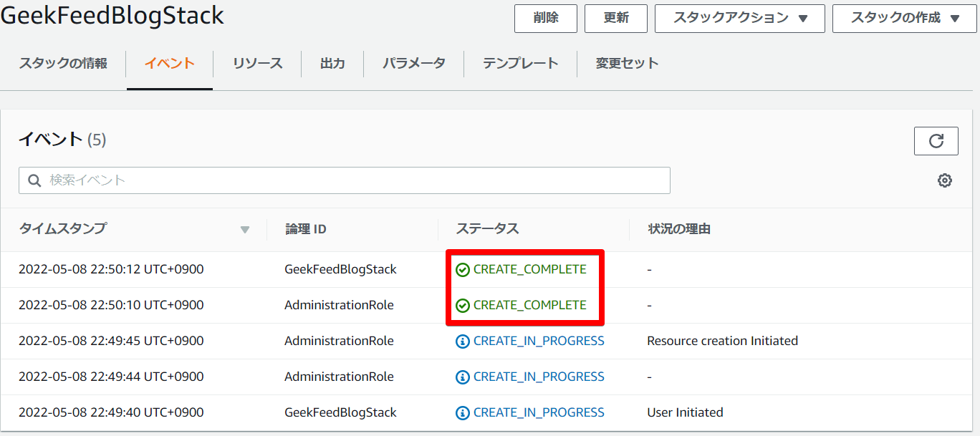This screenshot has width=980, height=436.
Task: Click CREATE_IN_PROGRESS text in the 22:49:45 row
Action: (539, 341)
